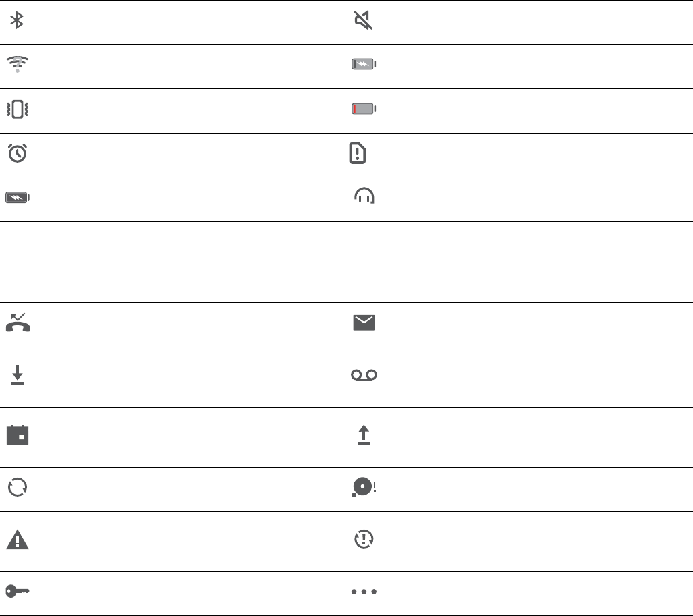693x616 pixels.
Task: Select the disc with exclamation icon
Action: 364,487
